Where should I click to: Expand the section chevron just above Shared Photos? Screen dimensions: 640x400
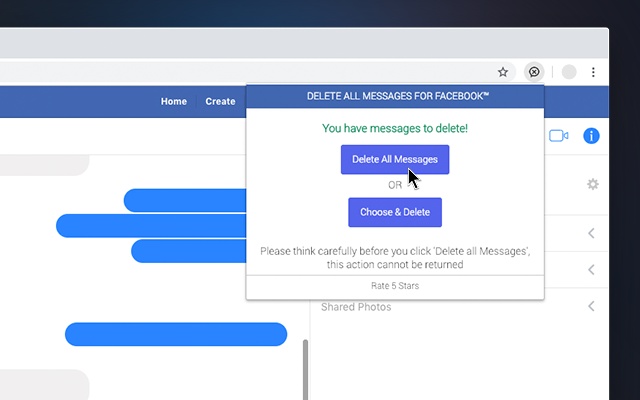591,270
